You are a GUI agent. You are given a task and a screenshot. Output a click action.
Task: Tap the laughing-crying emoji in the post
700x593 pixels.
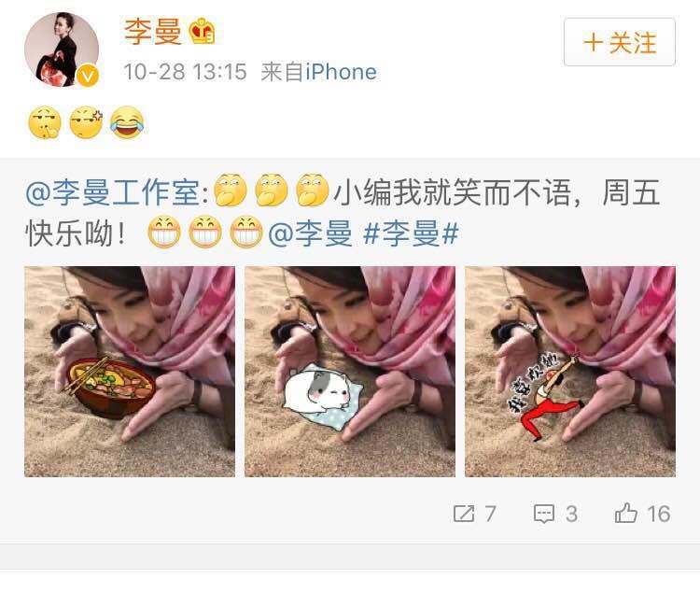127,122
